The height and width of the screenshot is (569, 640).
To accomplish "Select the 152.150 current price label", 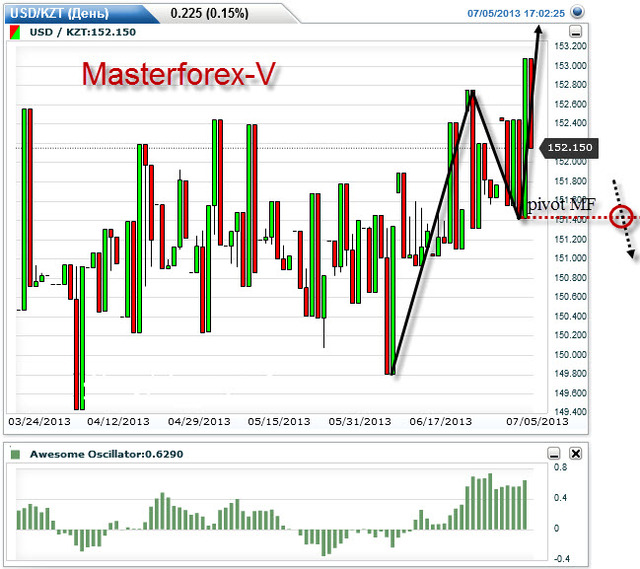I will click(x=569, y=147).
